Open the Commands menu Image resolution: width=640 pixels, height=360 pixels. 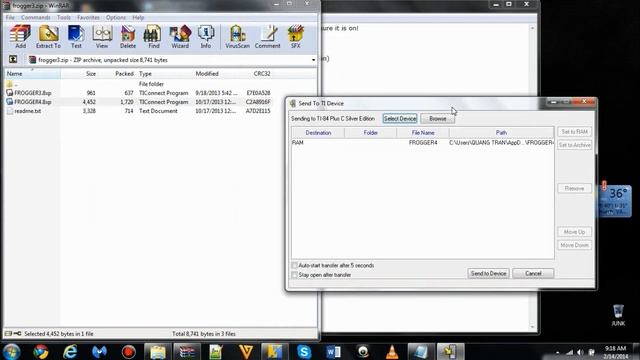[x=36, y=18]
